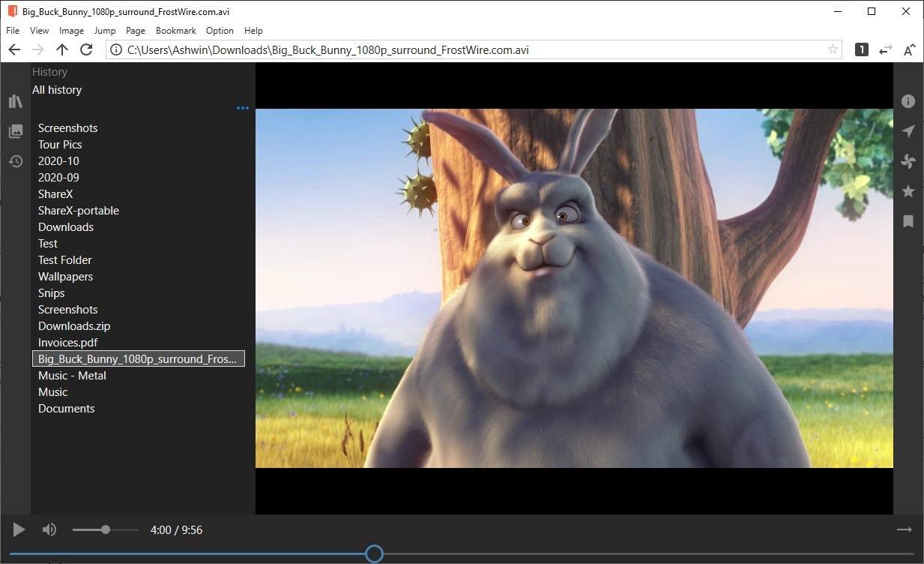The image size is (924, 564).
Task: Adjust the volume slider
Action: [106, 529]
